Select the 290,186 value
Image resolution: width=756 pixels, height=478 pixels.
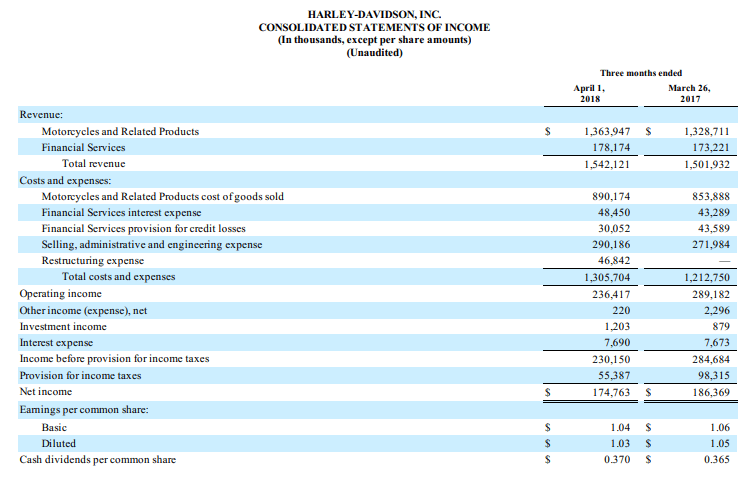pos(611,245)
